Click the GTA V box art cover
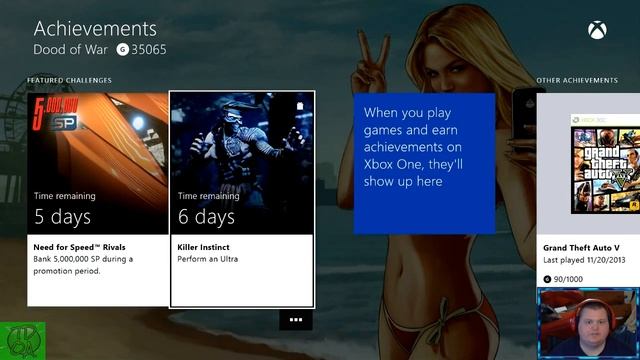 click(x=605, y=164)
